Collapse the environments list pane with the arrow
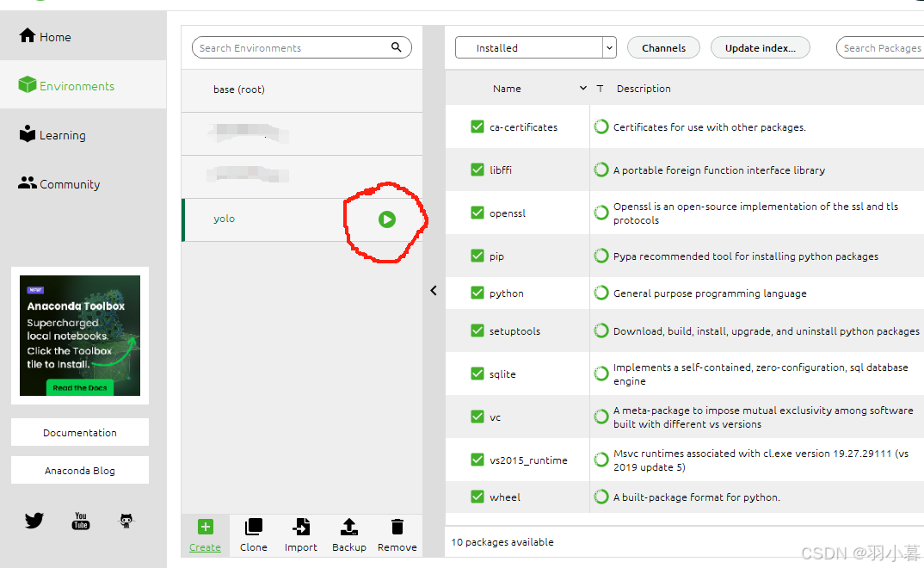 point(434,291)
